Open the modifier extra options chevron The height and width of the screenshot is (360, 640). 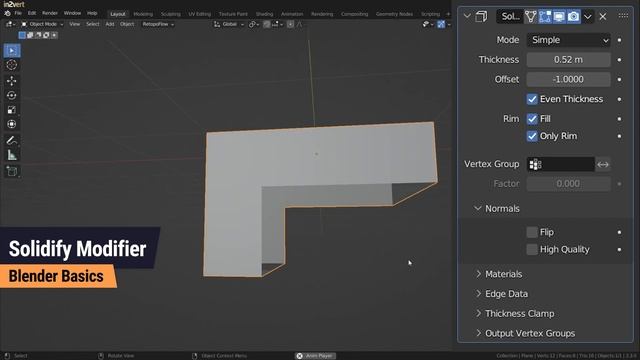[588, 17]
